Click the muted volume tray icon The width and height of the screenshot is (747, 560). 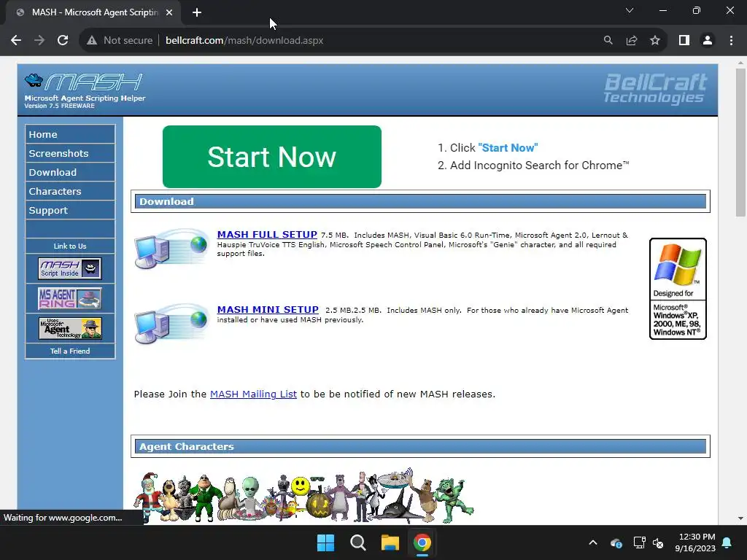click(x=658, y=542)
